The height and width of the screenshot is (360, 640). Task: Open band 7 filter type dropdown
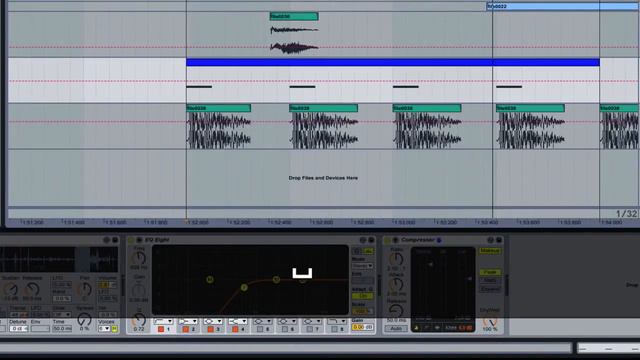point(312,322)
